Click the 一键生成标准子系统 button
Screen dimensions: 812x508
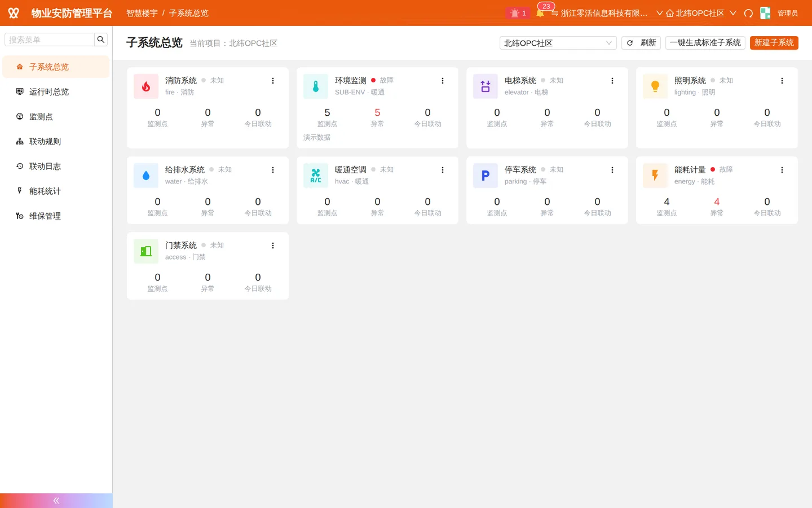(705, 43)
